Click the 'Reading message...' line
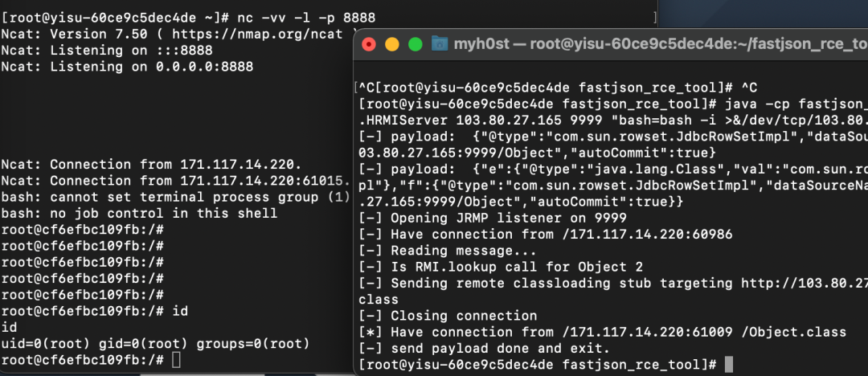 pyautogui.click(x=448, y=251)
